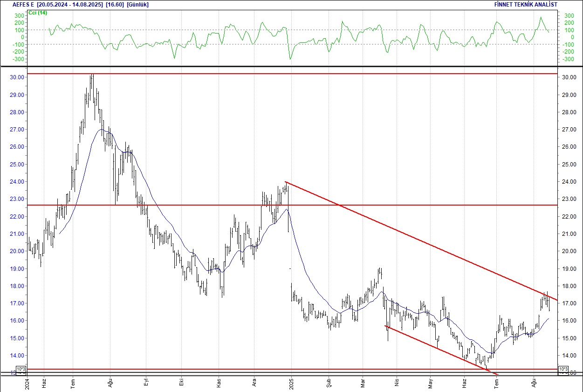Click the left 10^3 scale box
583x392 pixels.
point(21,369)
